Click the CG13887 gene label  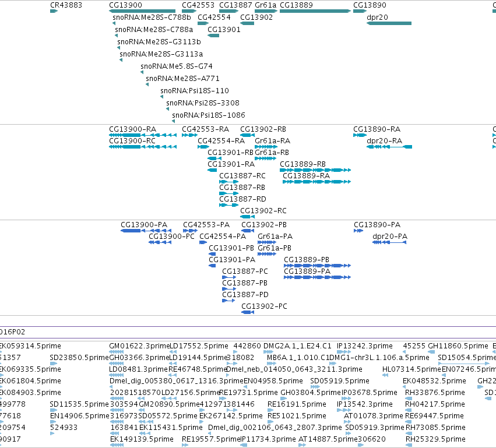click(235, 5)
